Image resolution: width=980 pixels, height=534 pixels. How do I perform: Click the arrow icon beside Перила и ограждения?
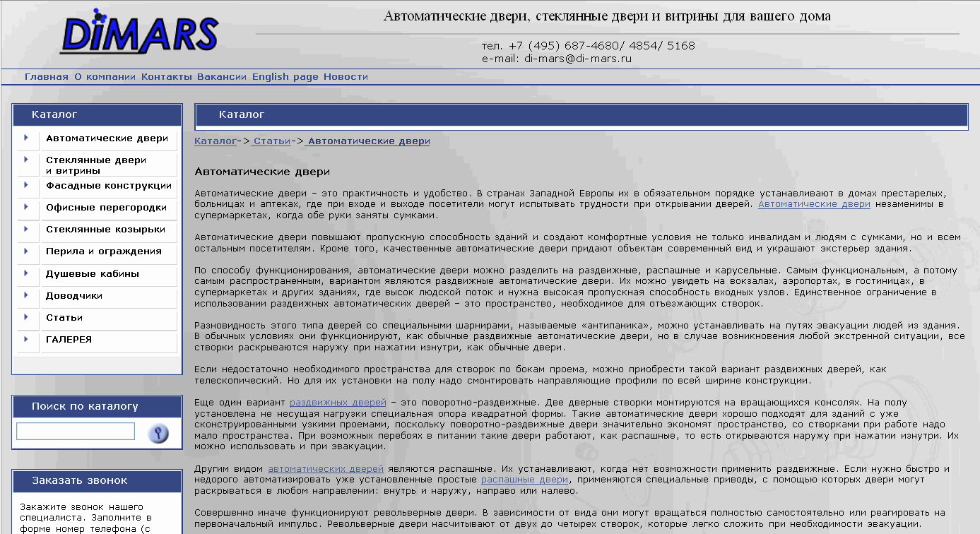(27, 251)
